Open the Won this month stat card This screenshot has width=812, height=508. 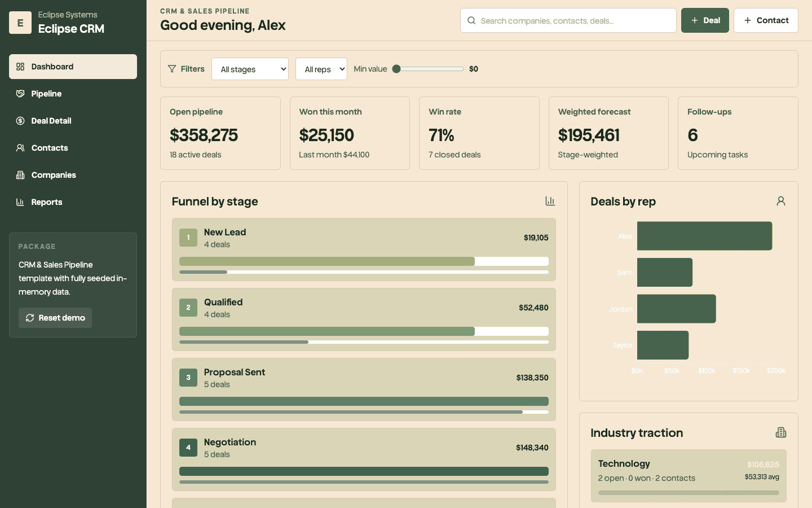click(x=350, y=133)
